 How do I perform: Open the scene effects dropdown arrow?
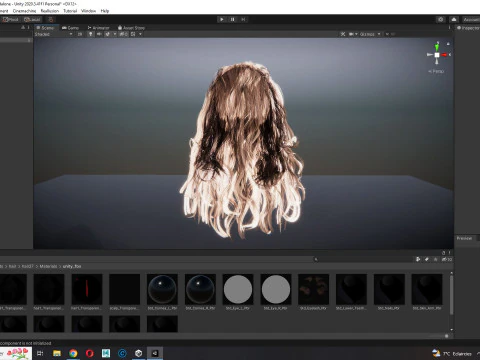click(x=115, y=34)
